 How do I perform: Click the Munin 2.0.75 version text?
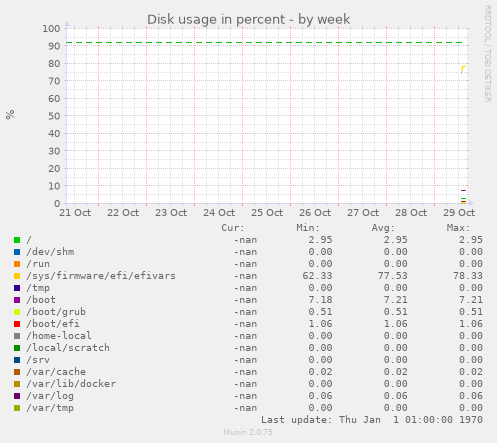[x=248, y=432]
